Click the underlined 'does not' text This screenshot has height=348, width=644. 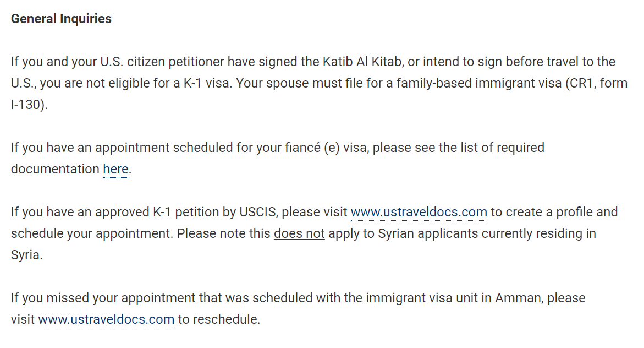[299, 233]
